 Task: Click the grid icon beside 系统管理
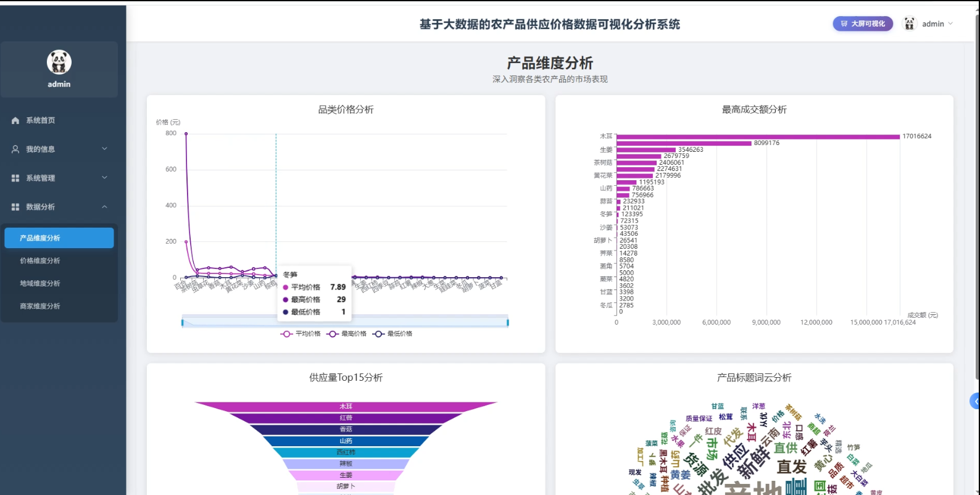[15, 178]
